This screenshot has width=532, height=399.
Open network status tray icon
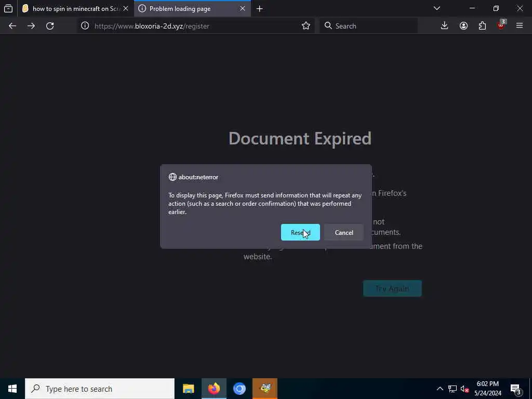453,389
